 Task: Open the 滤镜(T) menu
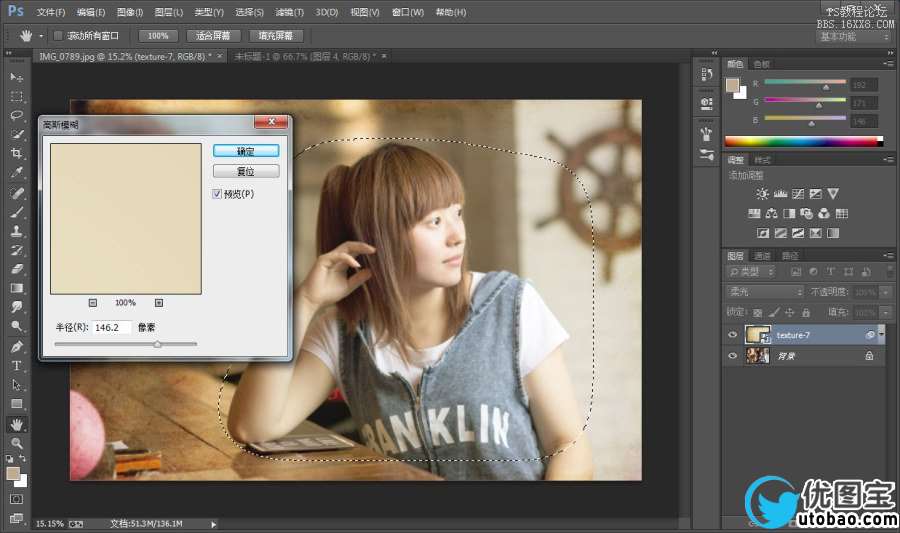pos(289,12)
